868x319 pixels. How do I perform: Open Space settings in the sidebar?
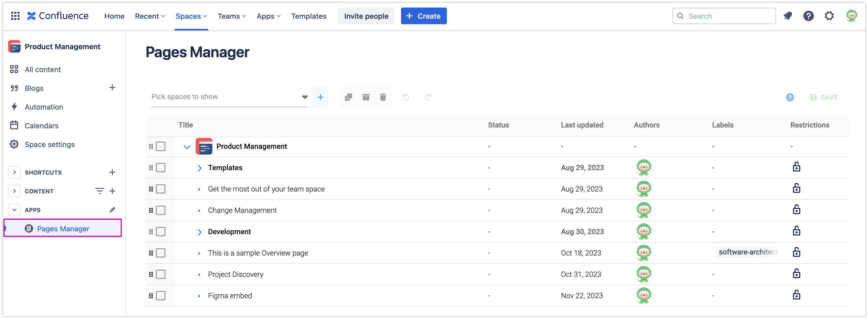click(50, 144)
